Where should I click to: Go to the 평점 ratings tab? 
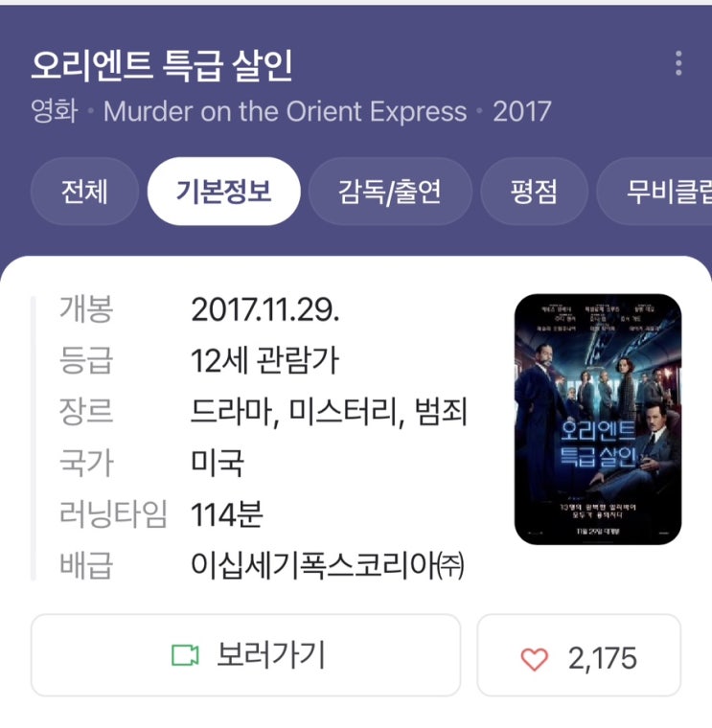pos(534,192)
